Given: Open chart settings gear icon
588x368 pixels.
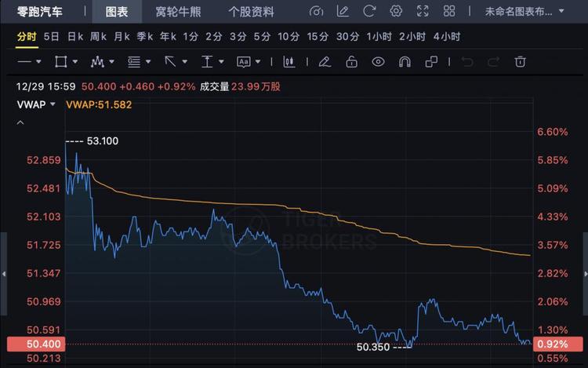Looking at the screenshot, I should [396, 12].
